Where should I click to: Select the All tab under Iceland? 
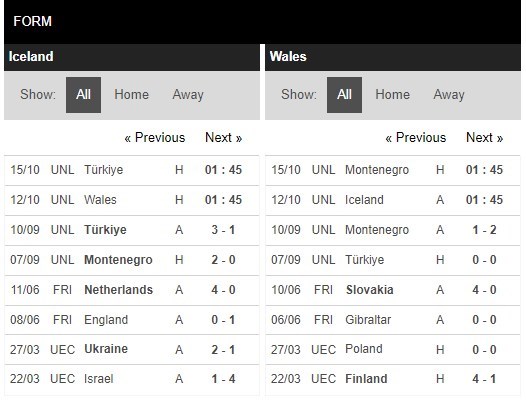83,95
